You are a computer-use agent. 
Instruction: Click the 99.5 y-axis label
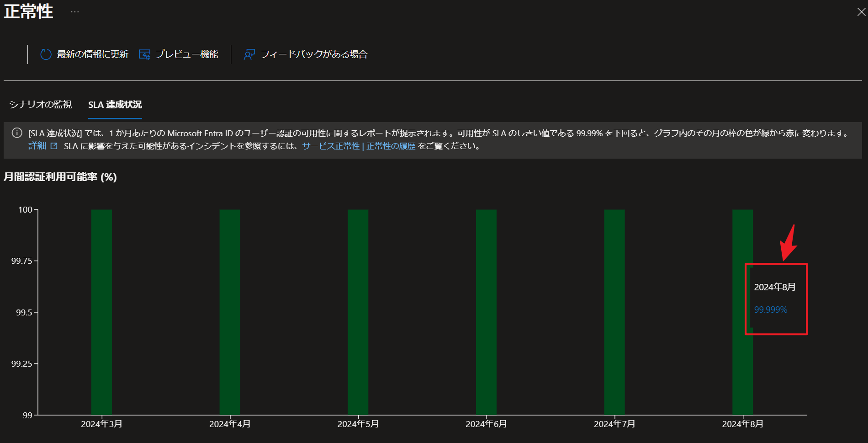(x=24, y=313)
